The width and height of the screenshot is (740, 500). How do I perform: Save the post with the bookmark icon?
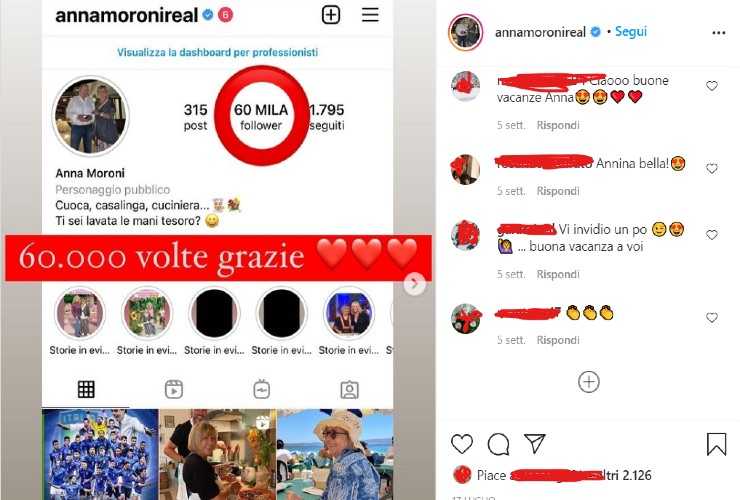[716, 444]
